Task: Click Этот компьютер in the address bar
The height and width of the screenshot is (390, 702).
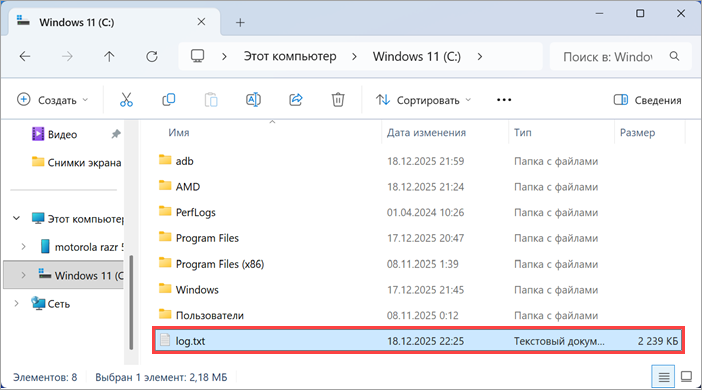Action: point(290,56)
